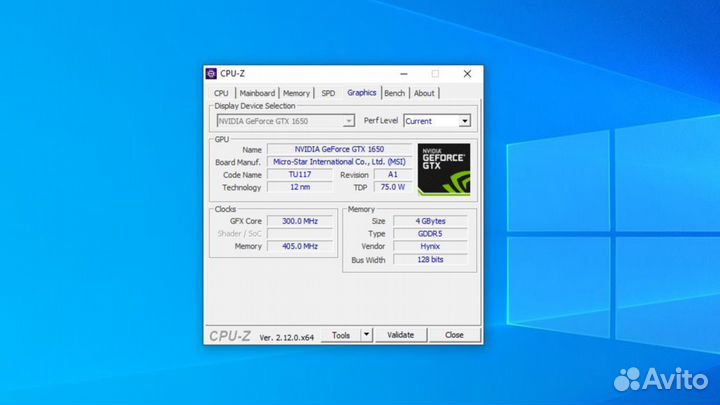Click the Tools button
The height and width of the screenshot is (405, 720).
coord(341,335)
